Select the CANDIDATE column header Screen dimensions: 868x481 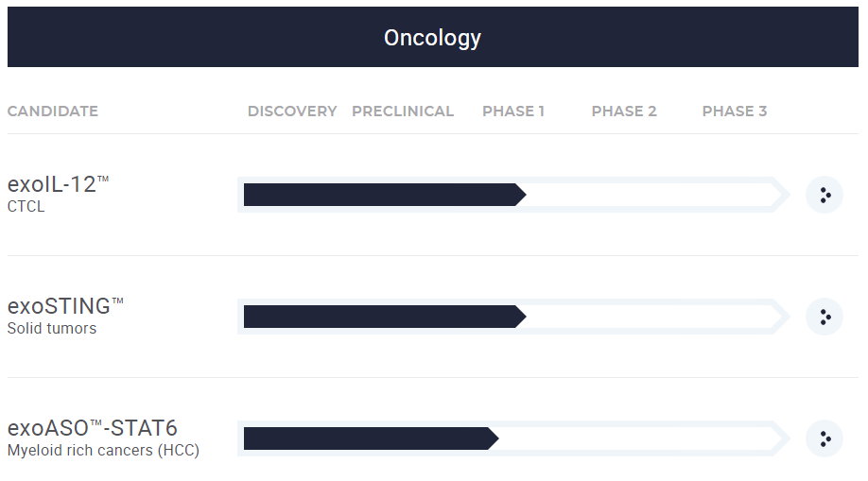coord(53,112)
